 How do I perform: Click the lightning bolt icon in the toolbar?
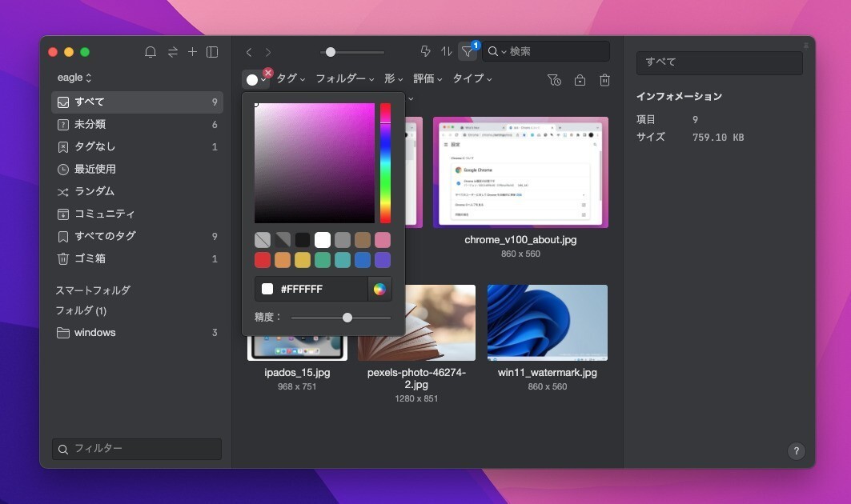click(x=426, y=51)
